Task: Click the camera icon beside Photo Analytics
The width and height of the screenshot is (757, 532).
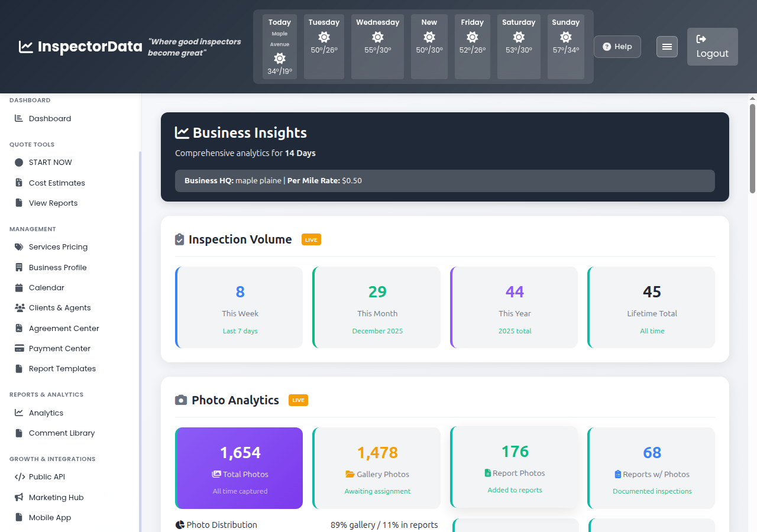Action: (x=181, y=400)
